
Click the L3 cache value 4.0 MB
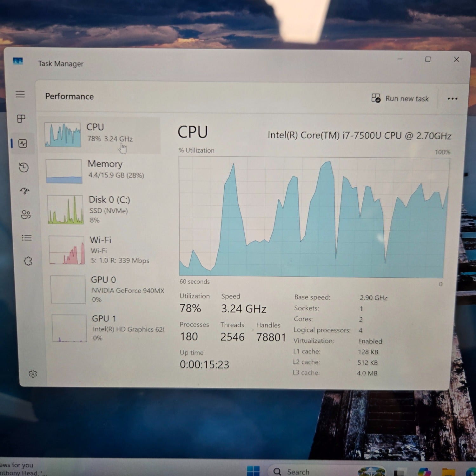pos(367,373)
